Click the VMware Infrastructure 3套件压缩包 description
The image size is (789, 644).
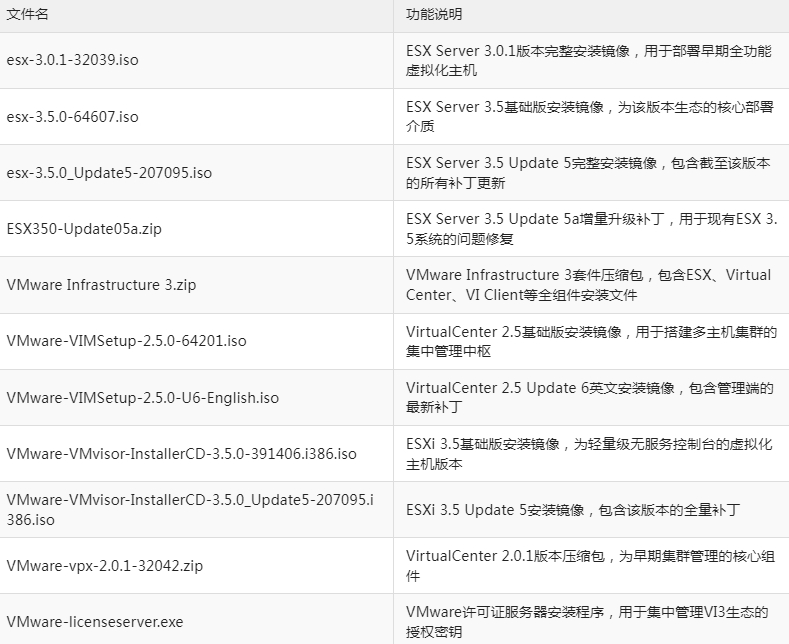click(588, 285)
